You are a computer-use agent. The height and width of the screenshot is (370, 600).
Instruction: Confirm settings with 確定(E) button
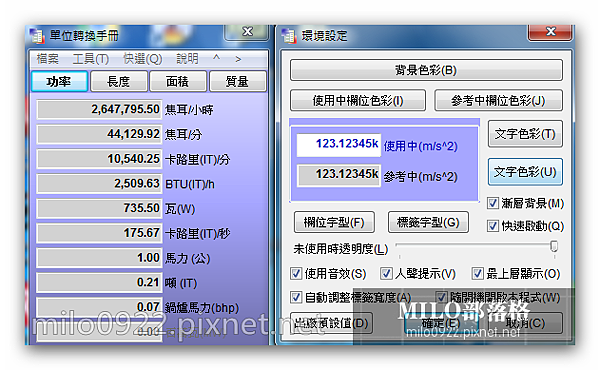coord(442,323)
